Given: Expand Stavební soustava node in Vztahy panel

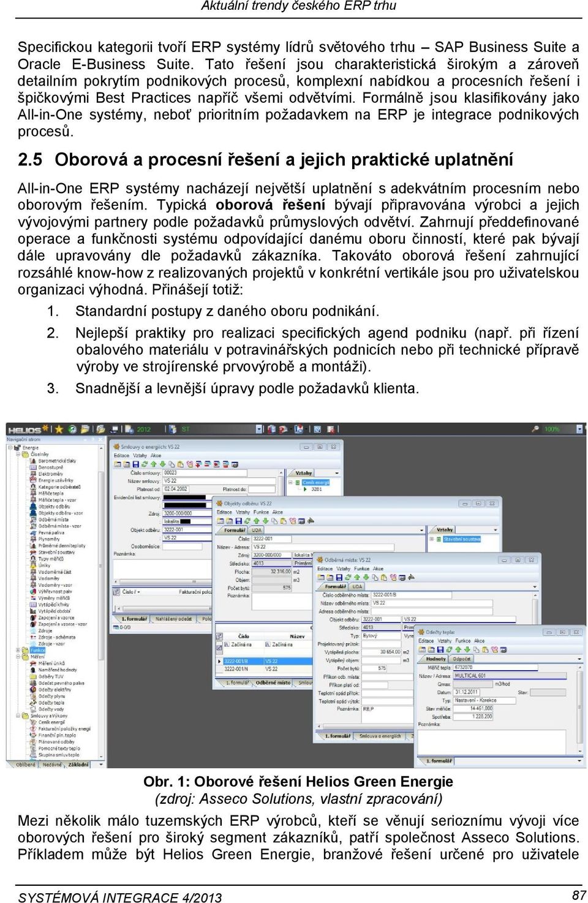Looking at the screenshot, I should 432,539.
